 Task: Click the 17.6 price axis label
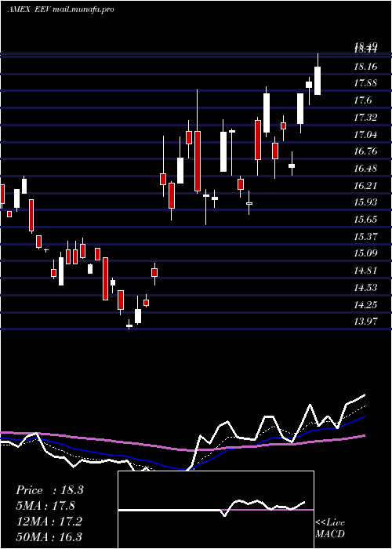pos(362,100)
